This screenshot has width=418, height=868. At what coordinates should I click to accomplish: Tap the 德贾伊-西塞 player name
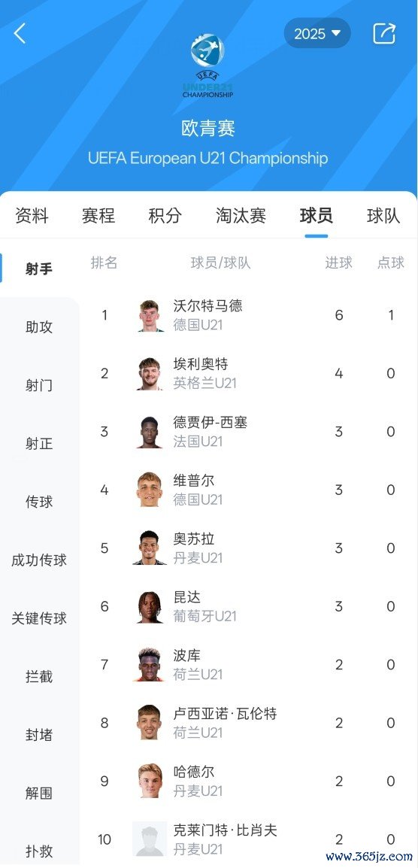[210, 423]
